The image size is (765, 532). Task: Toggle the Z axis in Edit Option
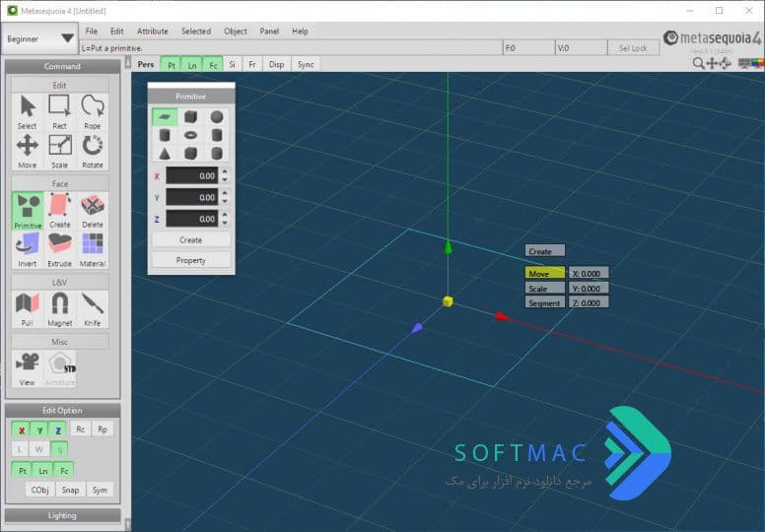point(58,431)
